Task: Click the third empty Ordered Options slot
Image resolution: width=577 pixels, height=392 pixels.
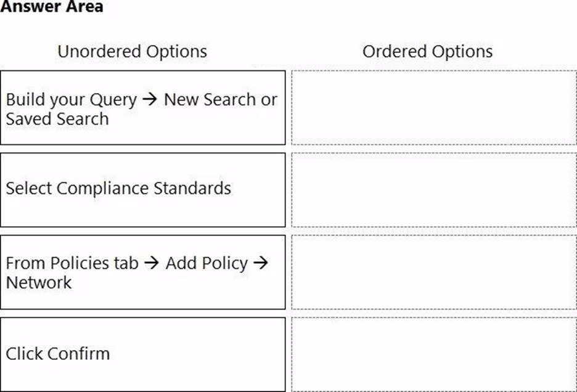Action: [x=433, y=272]
